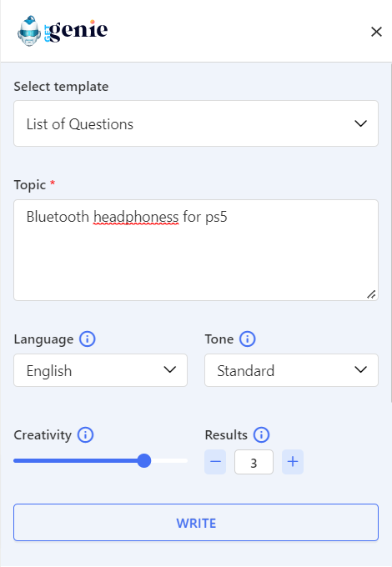Show the Language info tooltip icon
This screenshot has width=392, height=567.
(x=87, y=339)
